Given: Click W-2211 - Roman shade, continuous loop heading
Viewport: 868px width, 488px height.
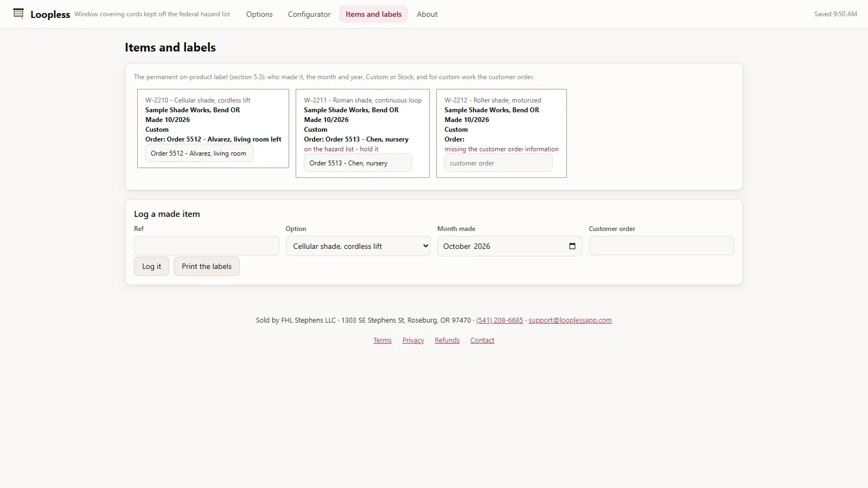Looking at the screenshot, I should (x=363, y=100).
